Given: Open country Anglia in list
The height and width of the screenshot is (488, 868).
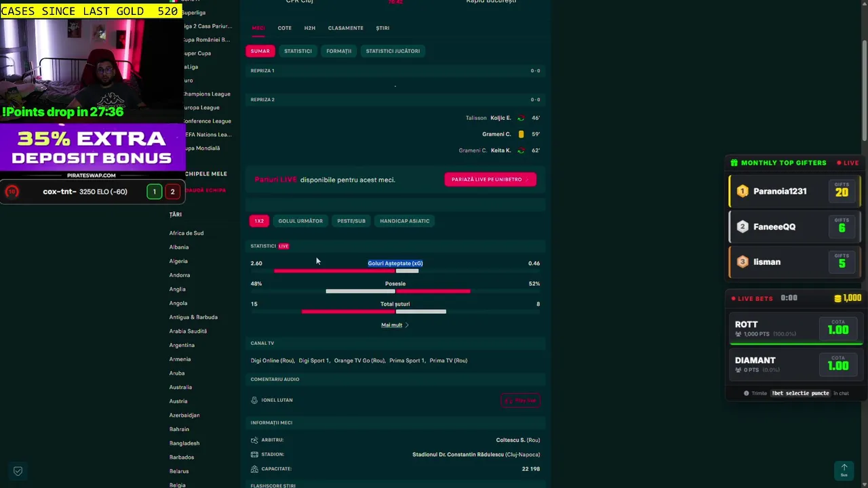Looking at the screenshot, I should pos(177,289).
